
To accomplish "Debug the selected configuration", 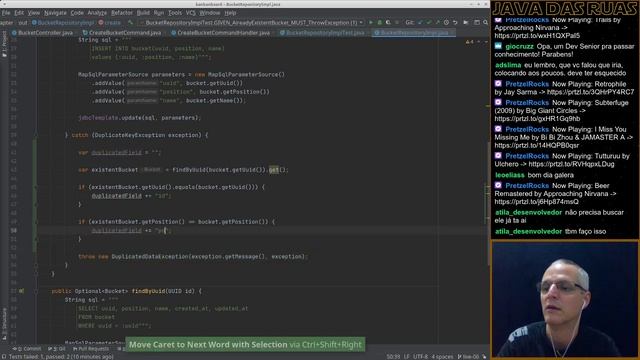I will click(379, 22).
